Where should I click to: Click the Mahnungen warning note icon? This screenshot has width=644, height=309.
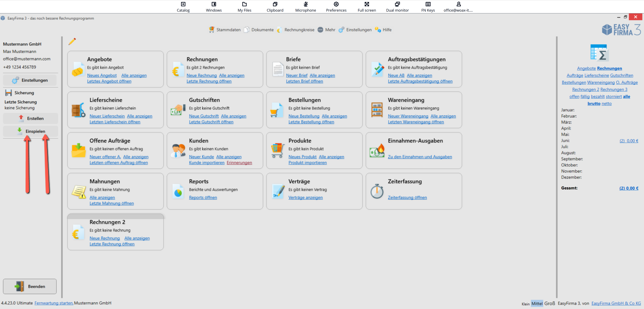[x=78, y=192]
